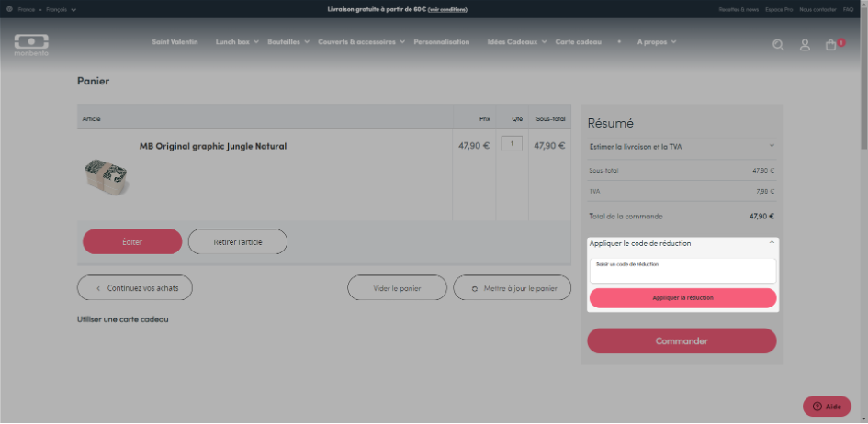Image resolution: width=868 pixels, height=424 pixels.
Task: Click Appliquer la réduction button
Action: (x=683, y=298)
